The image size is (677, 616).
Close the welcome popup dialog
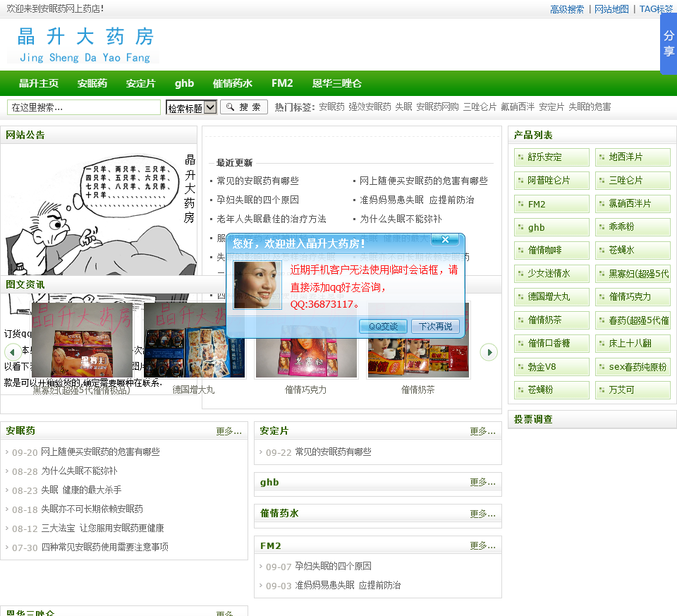[x=445, y=239]
